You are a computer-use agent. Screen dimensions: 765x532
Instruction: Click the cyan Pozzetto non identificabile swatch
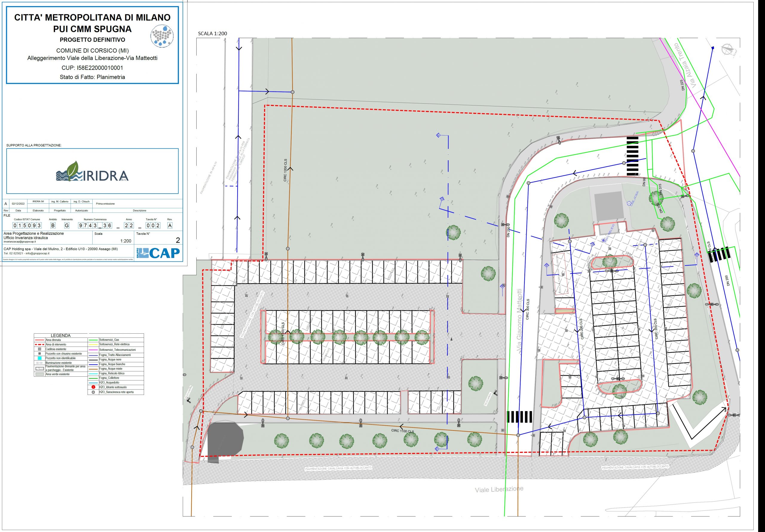click(x=39, y=358)
